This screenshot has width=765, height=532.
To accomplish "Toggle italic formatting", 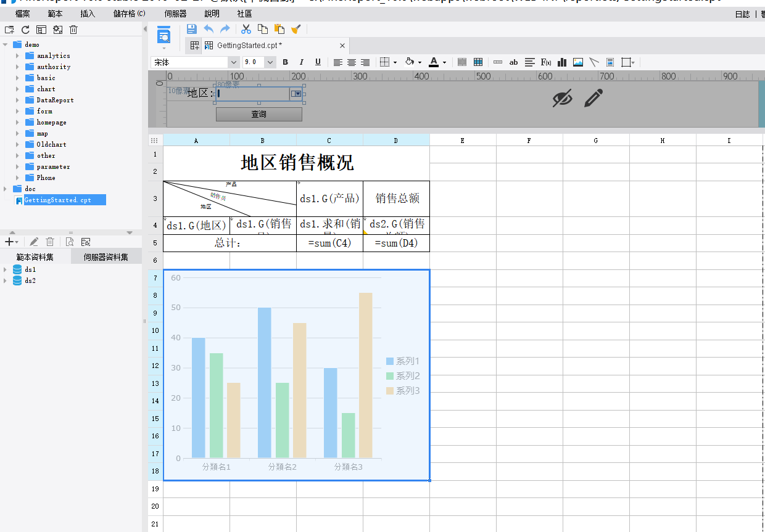I will coord(302,62).
